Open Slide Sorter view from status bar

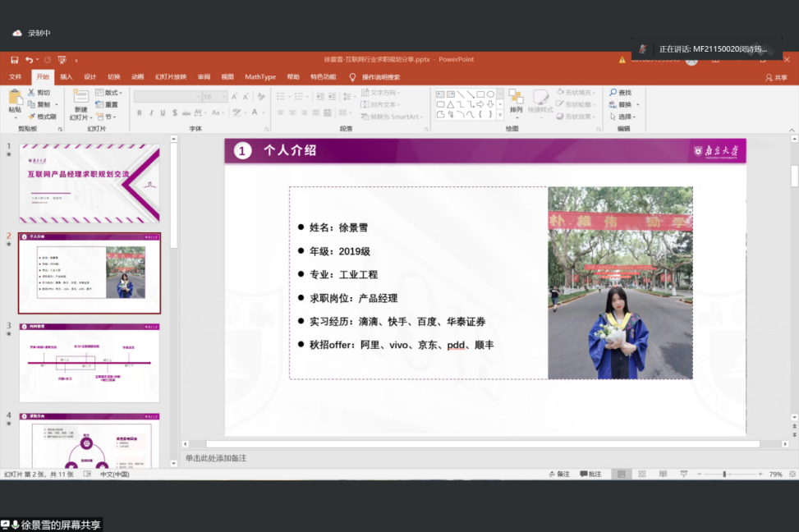coord(641,475)
